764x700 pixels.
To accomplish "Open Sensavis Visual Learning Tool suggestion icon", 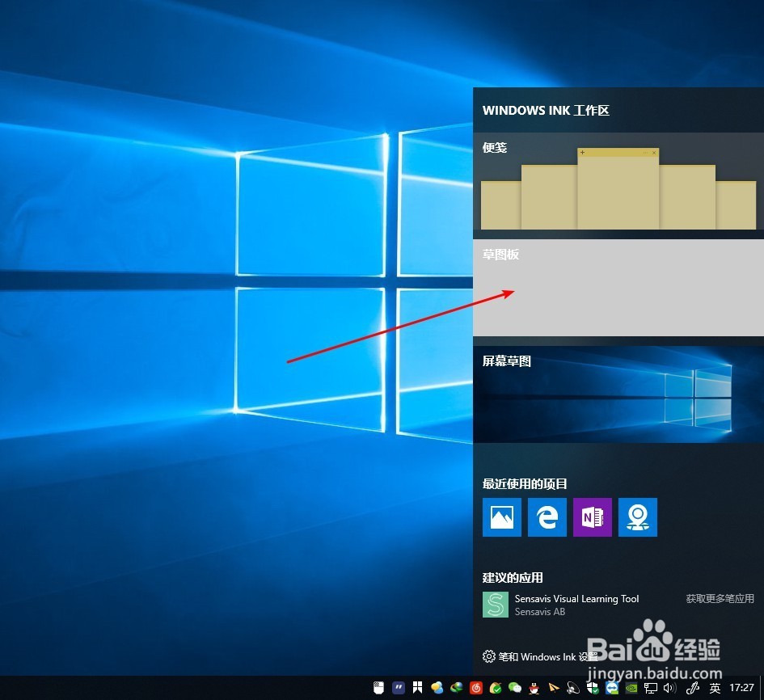I will pyautogui.click(x=496, y=605).
